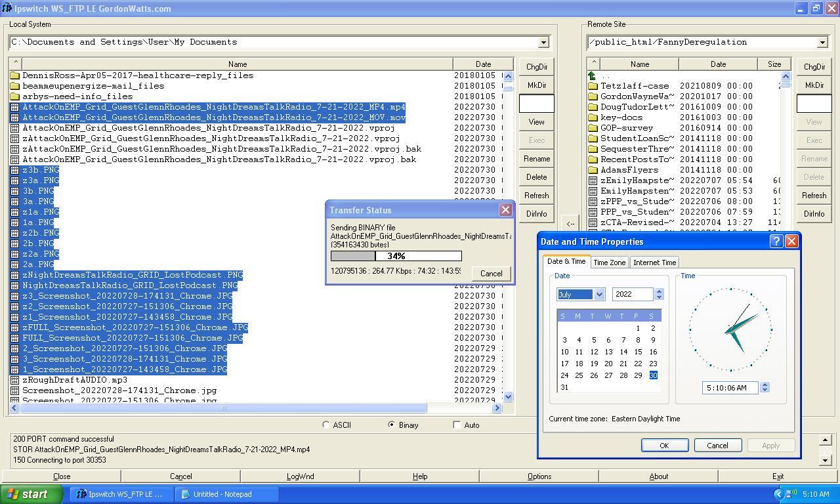The width and height of the screenshot is (840, 504).
Task: Click the Tetzlaff-case remote folder icon
Action: pyautogui.click(x=593, y=86)
